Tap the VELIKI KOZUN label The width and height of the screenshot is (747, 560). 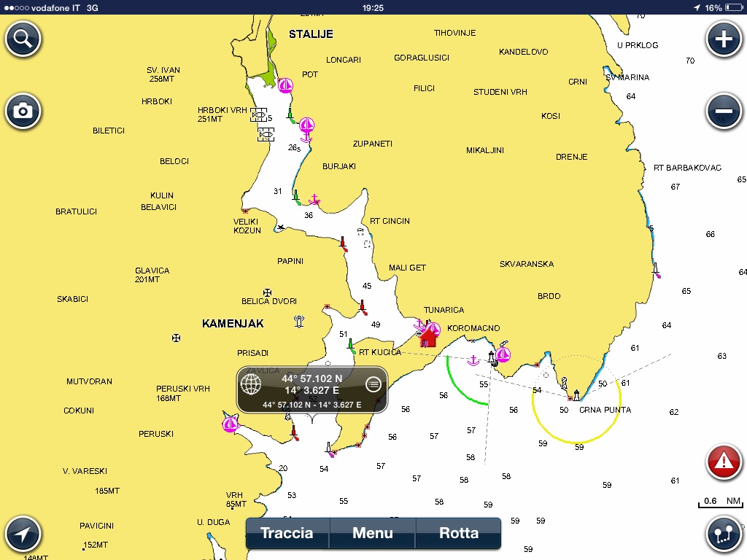[x=247, y=226]
